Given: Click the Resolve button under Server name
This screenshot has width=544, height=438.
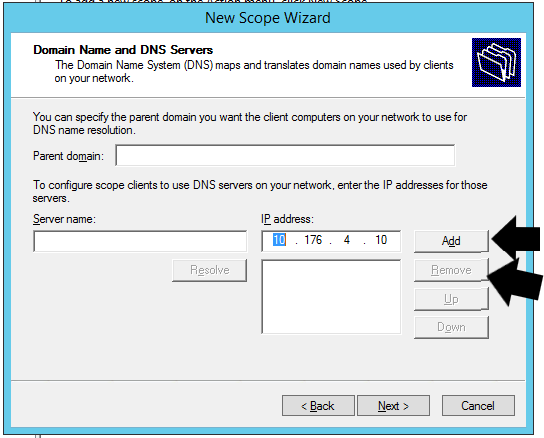Looking at the screenshot, I should pyautogui.click(x=210, y=270).
